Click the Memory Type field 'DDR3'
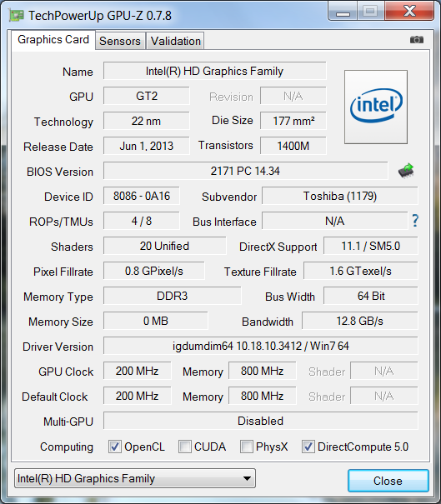441x504 pixels. pos(172,296)
